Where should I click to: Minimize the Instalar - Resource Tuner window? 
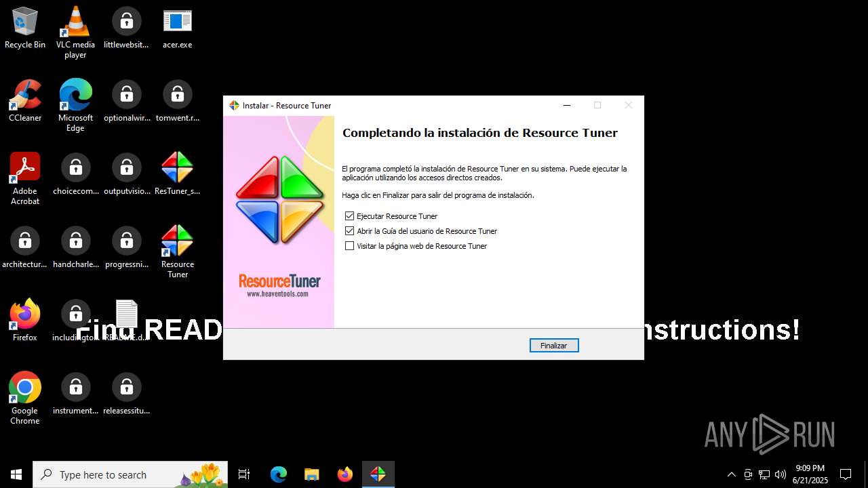point(567,105)
